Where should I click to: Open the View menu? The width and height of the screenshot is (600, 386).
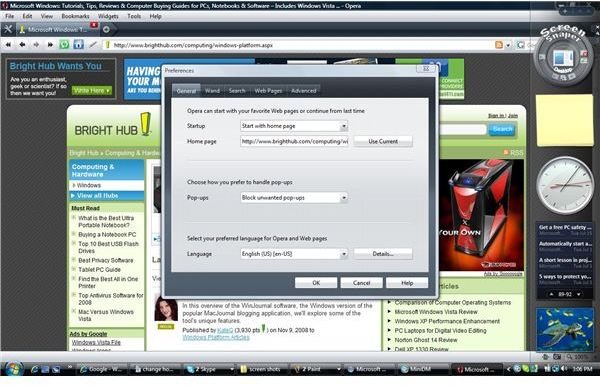tap(47, 16)
